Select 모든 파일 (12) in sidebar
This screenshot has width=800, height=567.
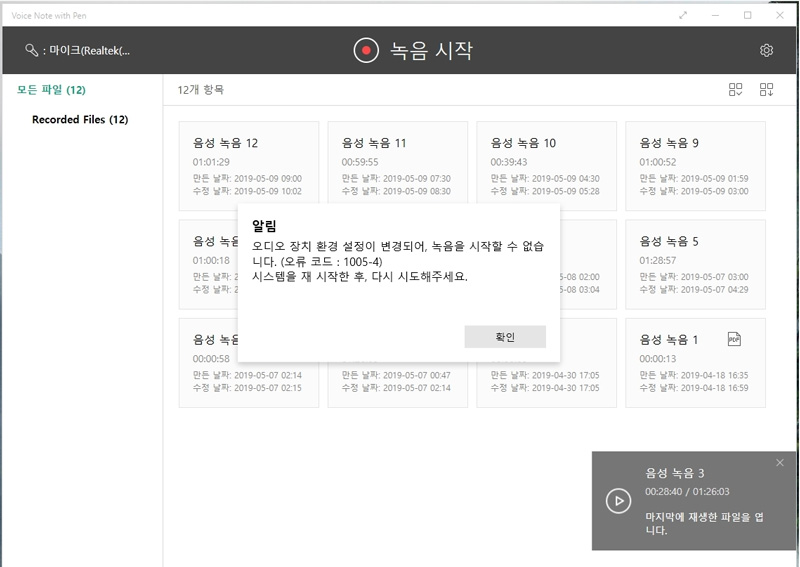tap(51, 90)
